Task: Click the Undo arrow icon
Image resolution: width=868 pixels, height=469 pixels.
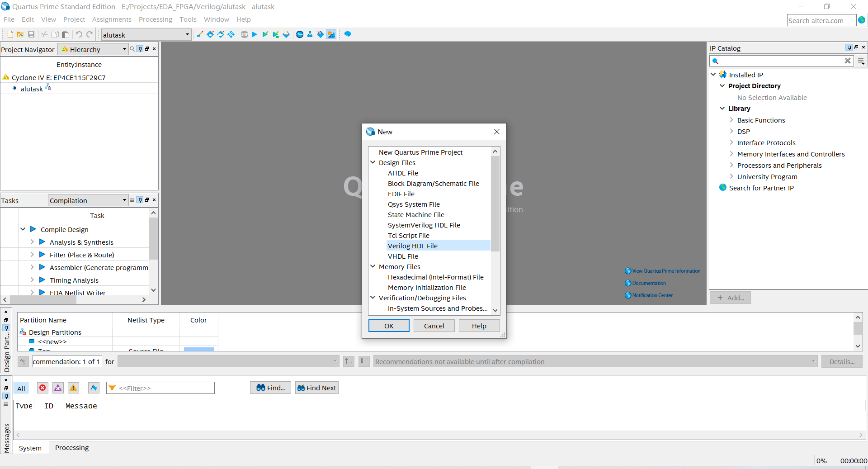Action: click(x=79, y=34)
